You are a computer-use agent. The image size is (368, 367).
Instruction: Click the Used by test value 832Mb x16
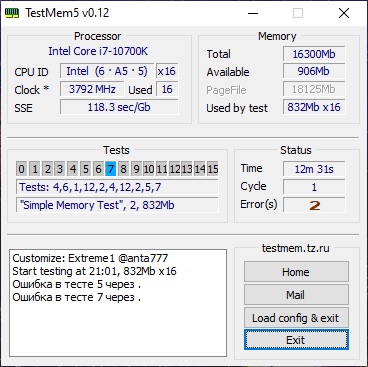314,107
